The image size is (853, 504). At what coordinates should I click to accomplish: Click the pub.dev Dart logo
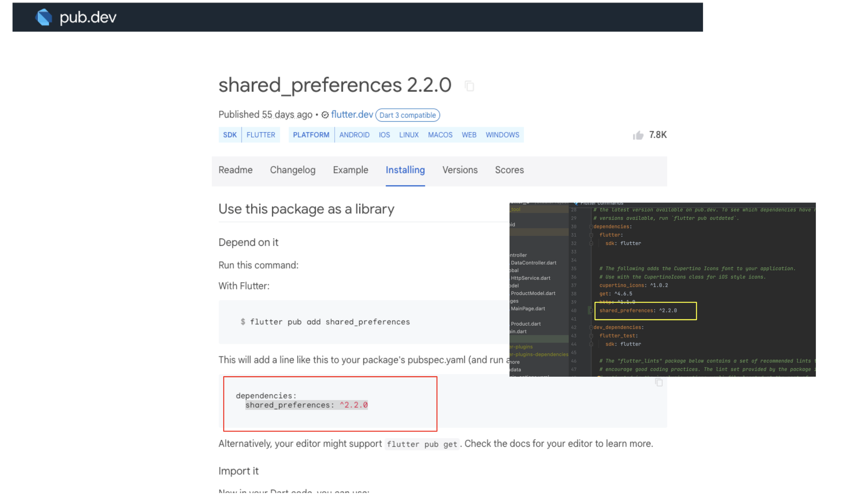tap(43, 17)
